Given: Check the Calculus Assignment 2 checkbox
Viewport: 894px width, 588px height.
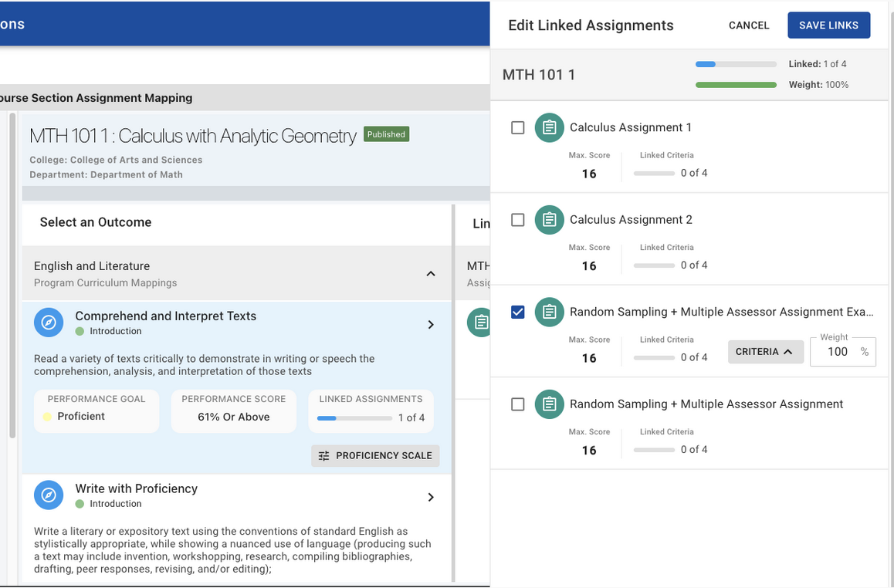Looking at the screenshot, I should [x=518, y=220].
